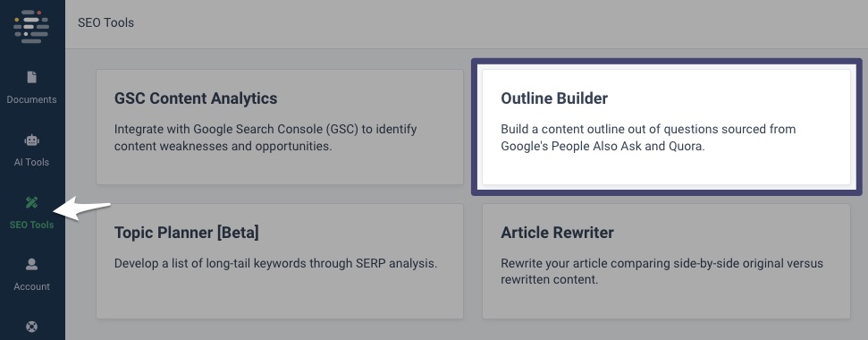This screenshot has width=868, height=340.
Task: Click the 'Rewrite your article comparing' description
Action: (662, 271)
